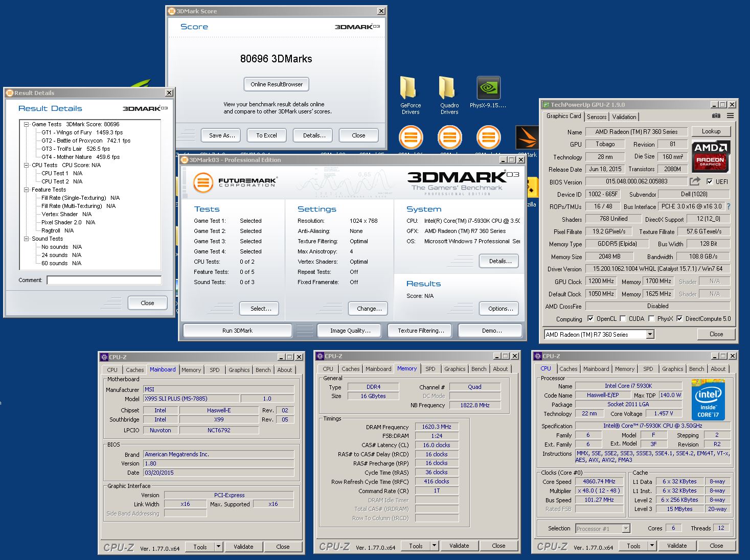Collapse the CPU Tests tree node
750x560 pixels.
(x=27, y=165)
